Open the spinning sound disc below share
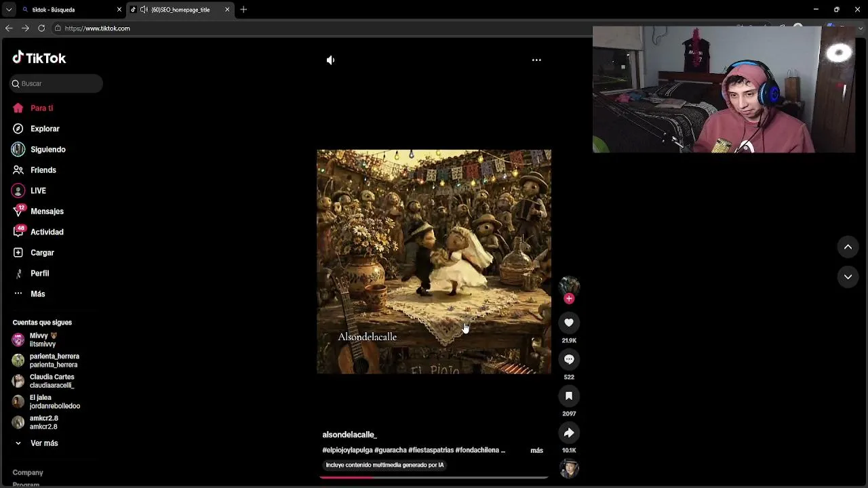The height and width of the screenshot is (488, 868). coord(569,468)
